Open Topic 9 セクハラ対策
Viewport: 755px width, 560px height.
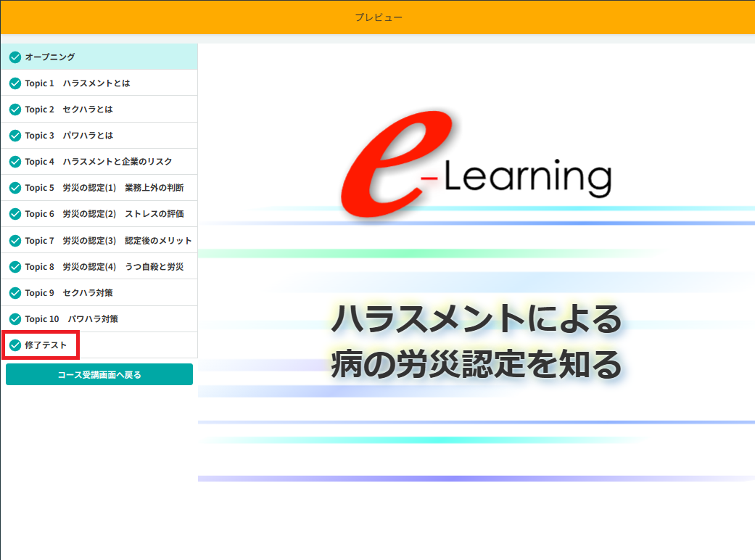coord(99,293)
